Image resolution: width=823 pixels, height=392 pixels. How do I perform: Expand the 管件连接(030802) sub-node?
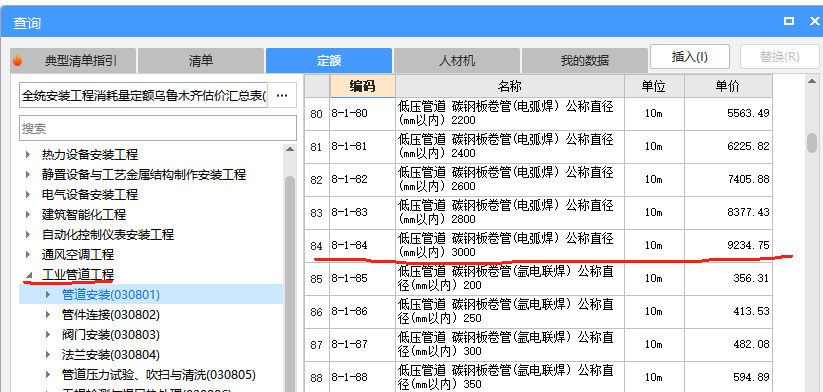(48, 315)
